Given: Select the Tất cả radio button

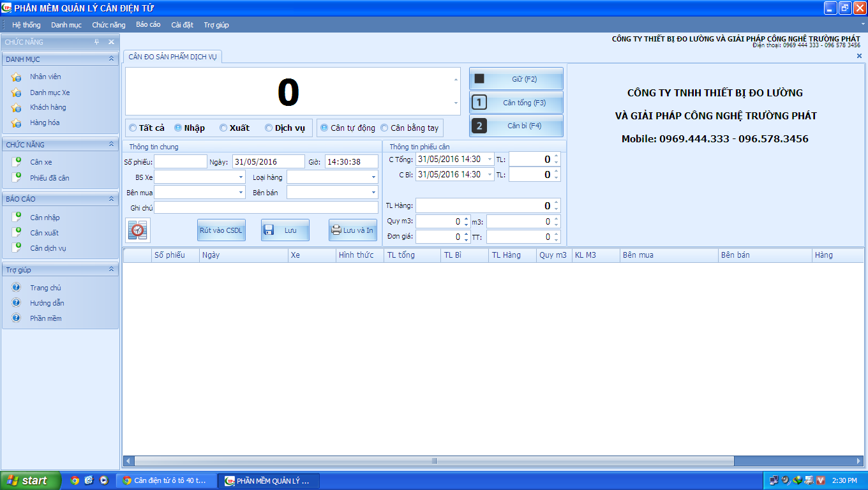Looking at the screenshot, I should pos(133,128).
